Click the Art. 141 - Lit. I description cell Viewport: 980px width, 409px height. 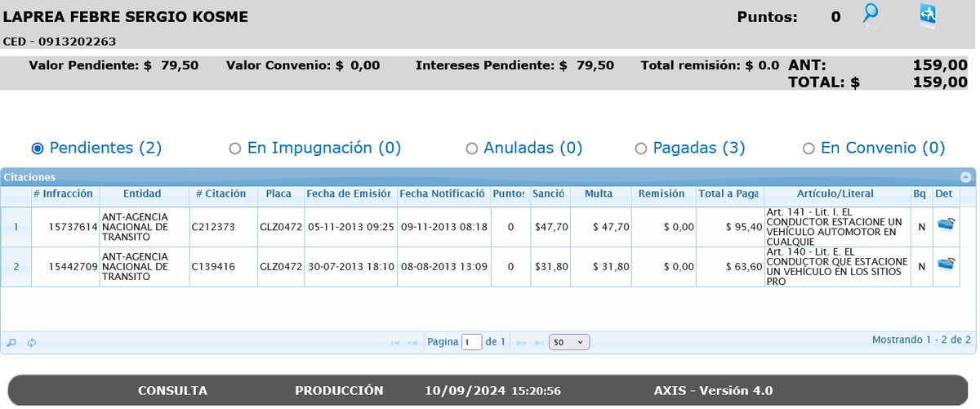[836, 226]
